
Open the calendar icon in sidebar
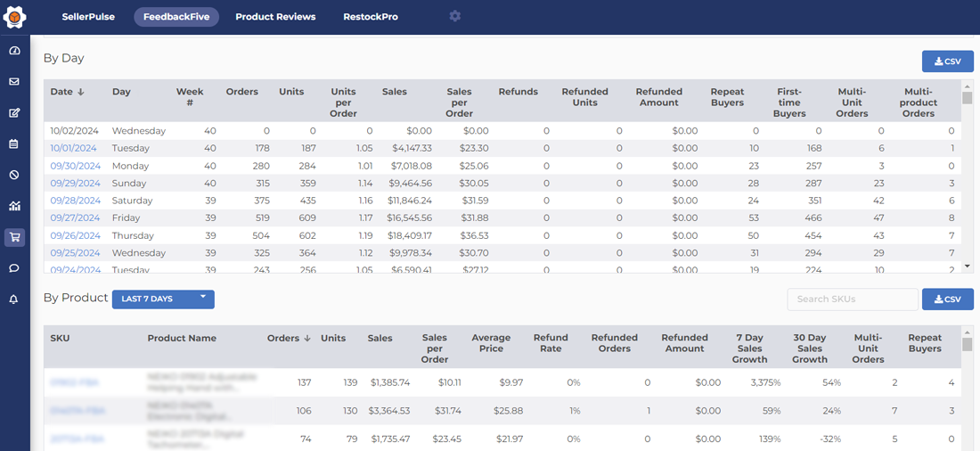[x=14, y=143]
